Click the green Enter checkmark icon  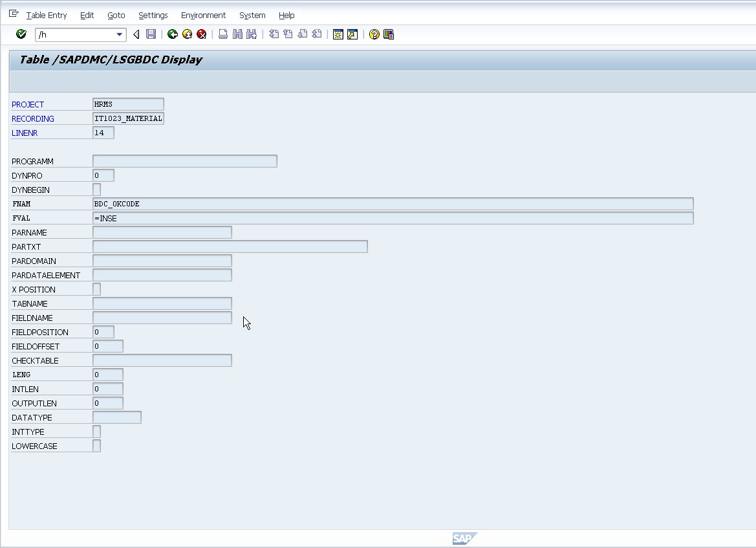pos(21,34)
